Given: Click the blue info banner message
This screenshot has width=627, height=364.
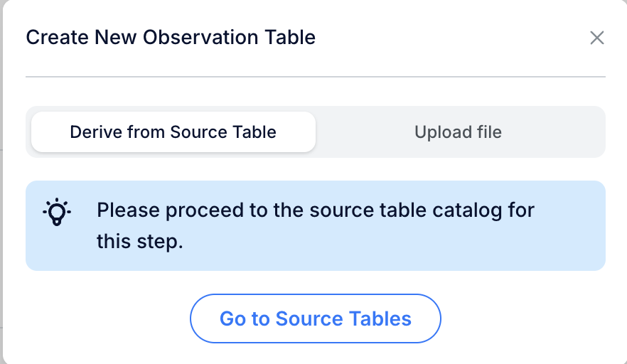Looking at the screenshot, I should pyautogui.click(x=316, y=225).
